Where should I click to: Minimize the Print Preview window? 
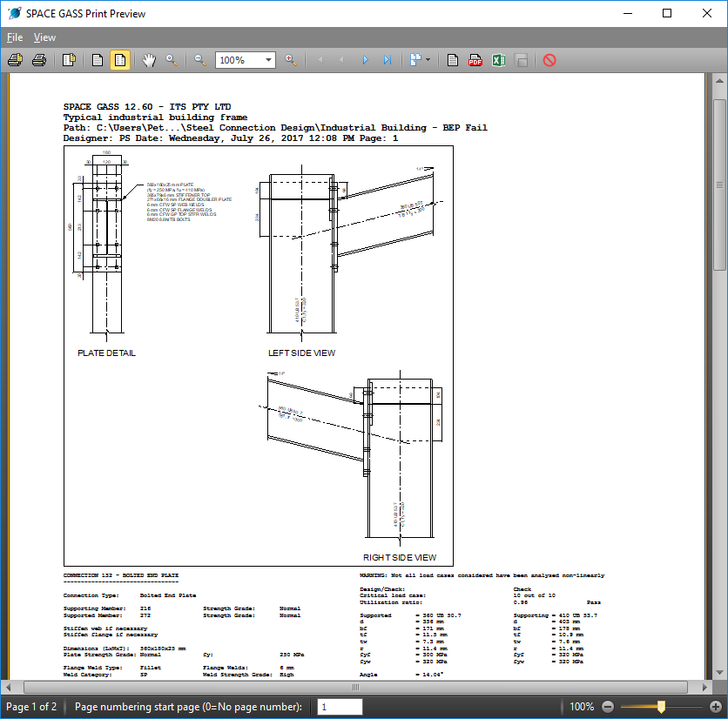tap(628, 13)
